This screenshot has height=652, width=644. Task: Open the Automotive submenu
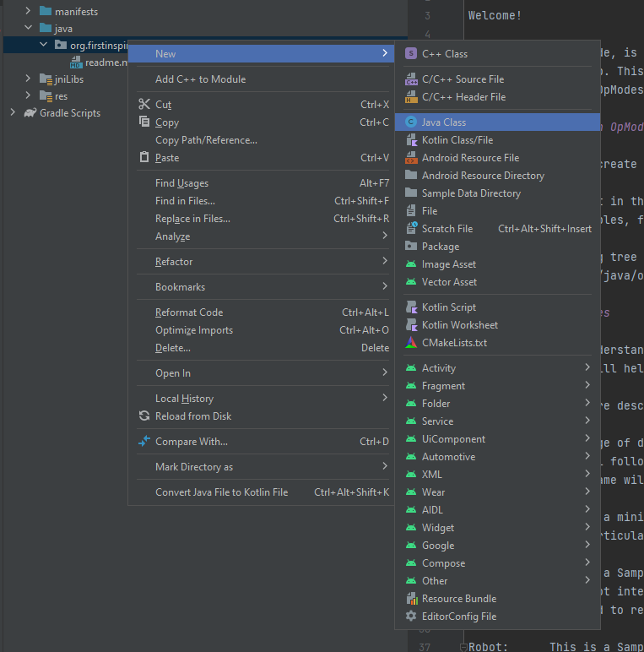point(497,457)
